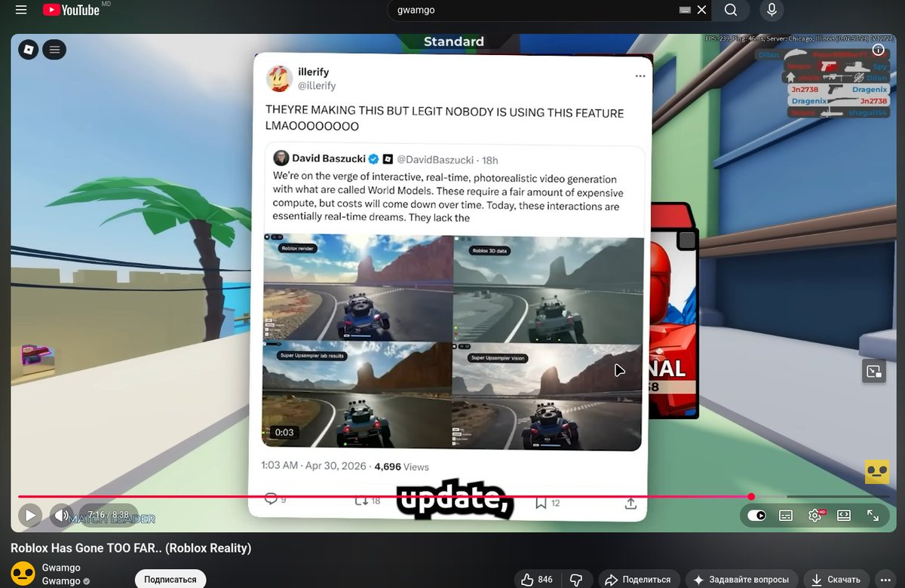Click the in-game chat menu icon
Screen dimensions: 905x588
(x=55, y=50)
